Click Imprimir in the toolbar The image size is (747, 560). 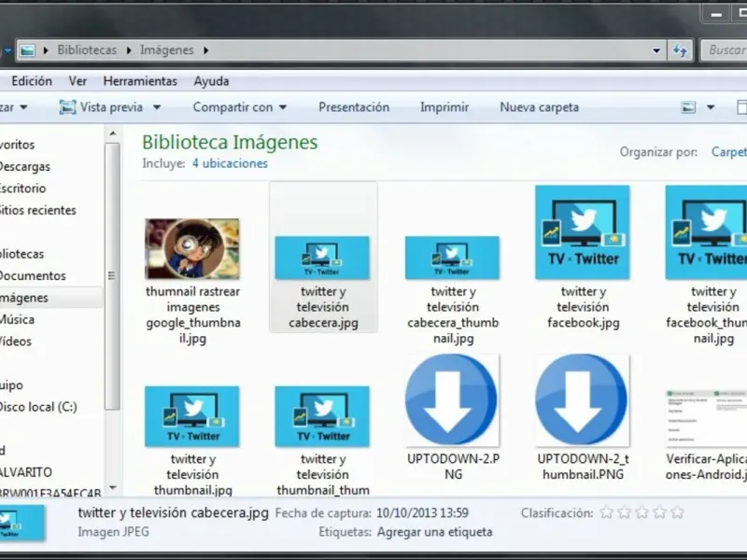pos(444,107)
